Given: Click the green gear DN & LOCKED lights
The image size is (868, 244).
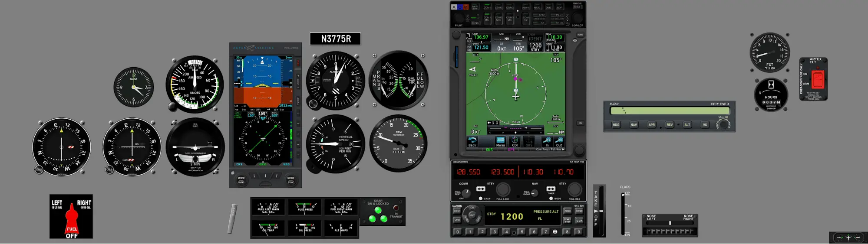Looking at the screenshot, I should [378, 216].
